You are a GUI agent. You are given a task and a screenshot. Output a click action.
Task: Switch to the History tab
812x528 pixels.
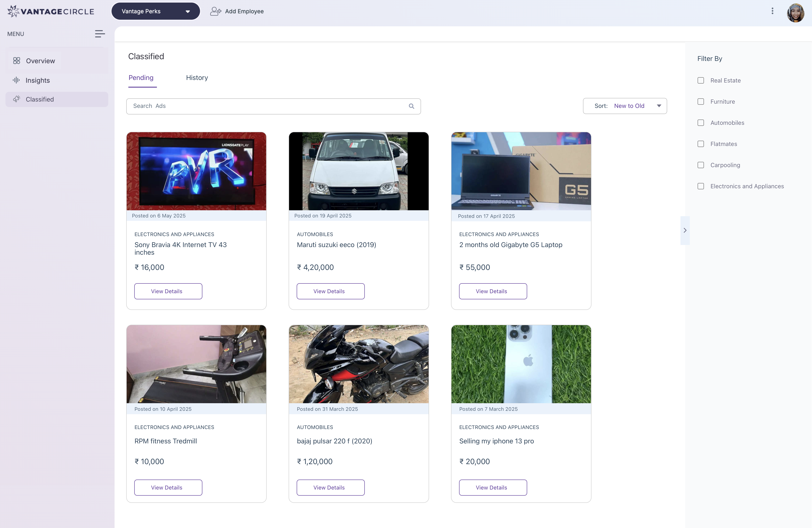click(x=196, y=77)
